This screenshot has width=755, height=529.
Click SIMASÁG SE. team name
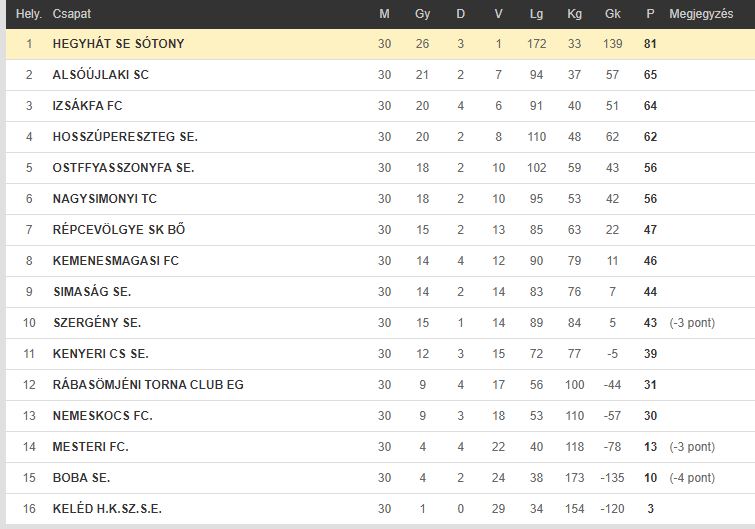[92, 292]
